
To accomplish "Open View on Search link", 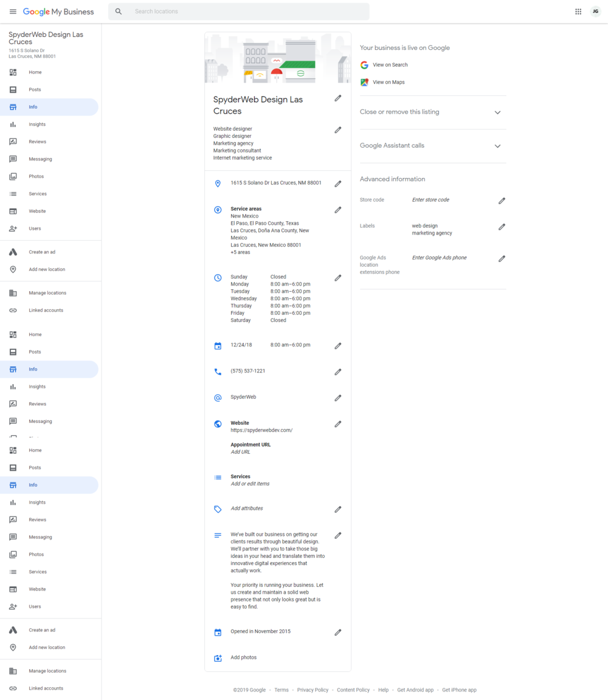I will [x=390, y=65].
